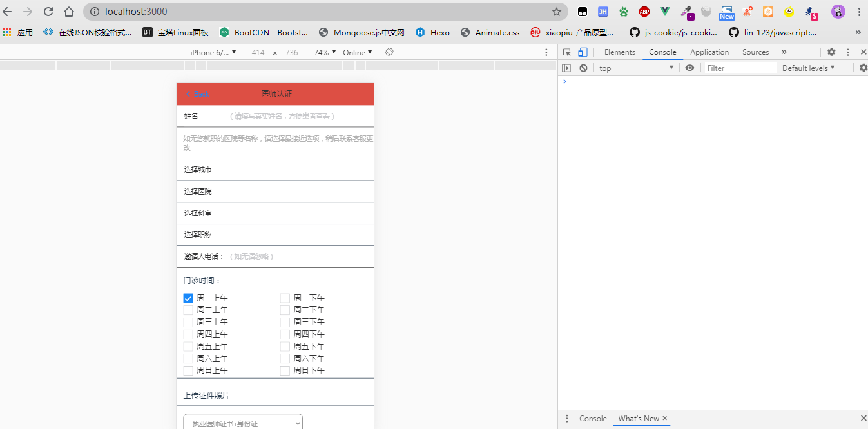Open the iPhone 6 device dropdown
Viewport: 868px width, 429px height.
213,52
